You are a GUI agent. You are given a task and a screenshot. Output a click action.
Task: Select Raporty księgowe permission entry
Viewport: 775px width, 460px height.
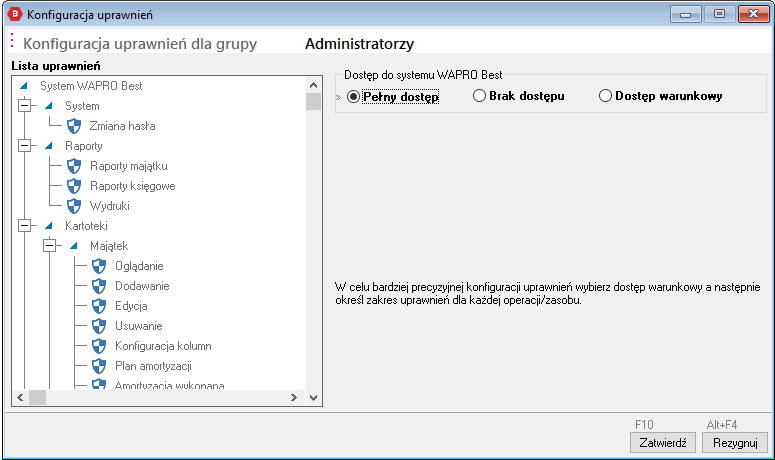coord(132,186)
